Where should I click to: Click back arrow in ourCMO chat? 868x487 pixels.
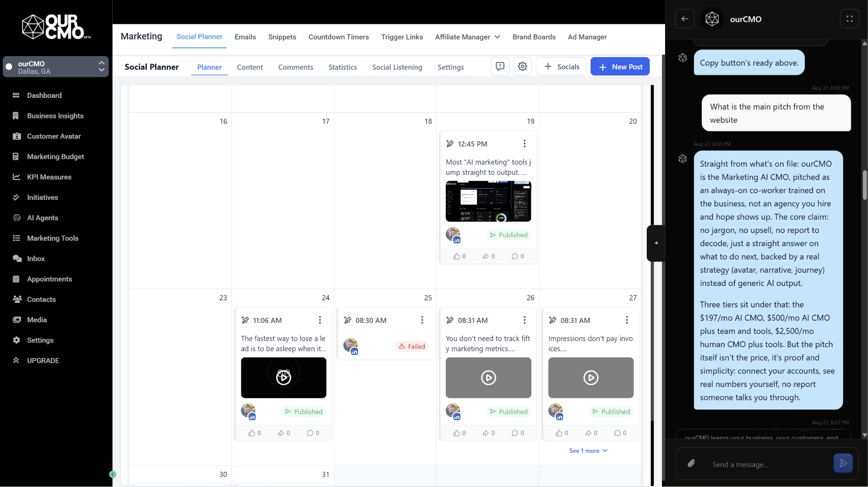pyautogui.click(x=685, y=19)
